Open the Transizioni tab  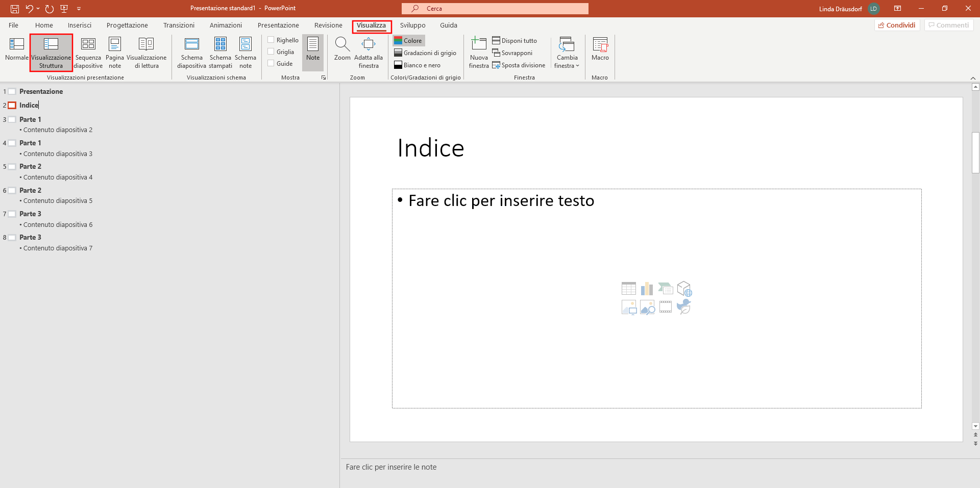tap(179, 25)
